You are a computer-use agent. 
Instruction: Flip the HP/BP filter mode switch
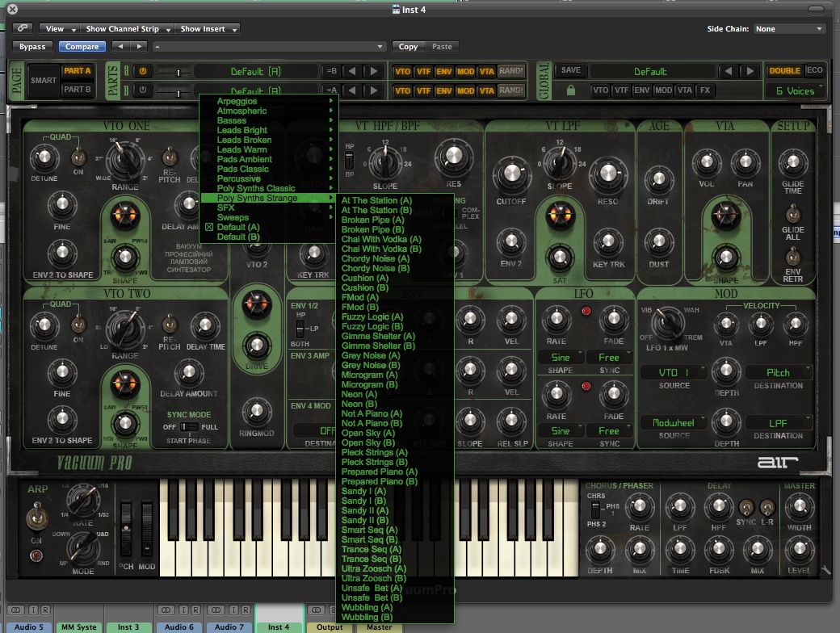tap(349, 160)
